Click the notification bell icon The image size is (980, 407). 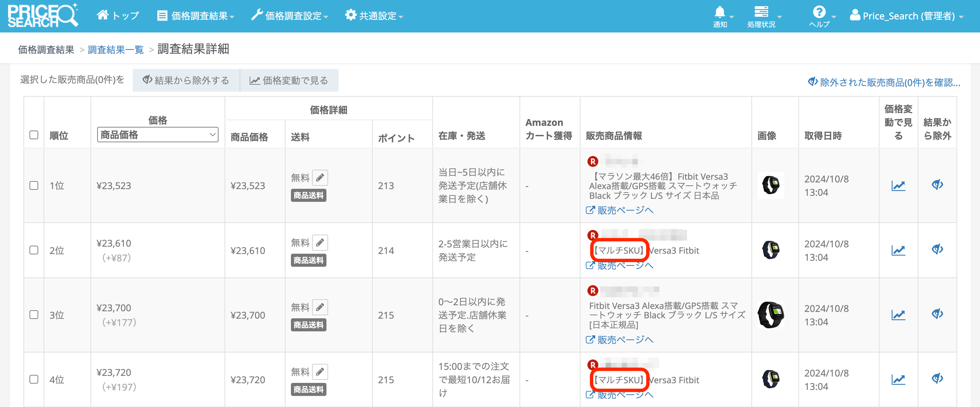[719, 13]
